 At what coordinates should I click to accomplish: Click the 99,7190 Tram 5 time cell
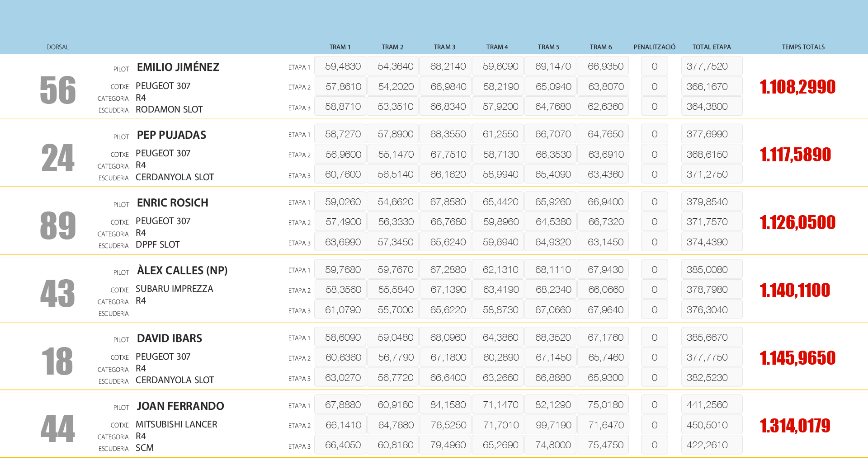click(553, 425)
